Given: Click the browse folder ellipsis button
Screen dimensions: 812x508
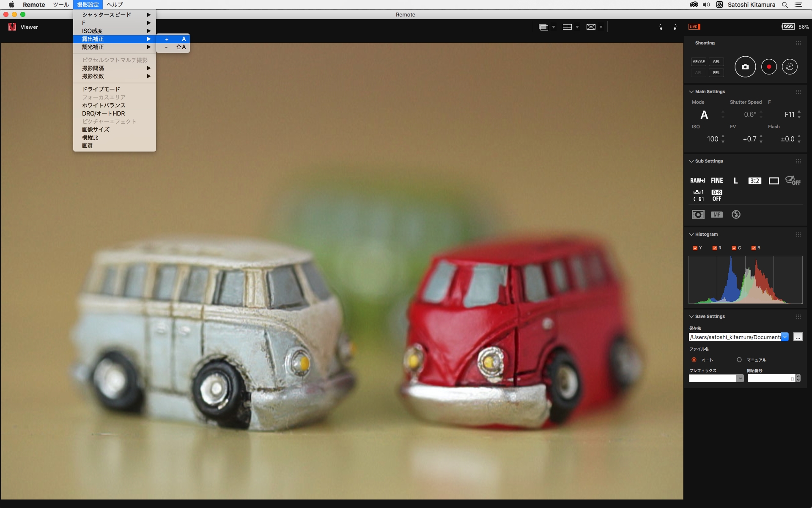Looking at the screenshot, I should [x=798, y=337].
